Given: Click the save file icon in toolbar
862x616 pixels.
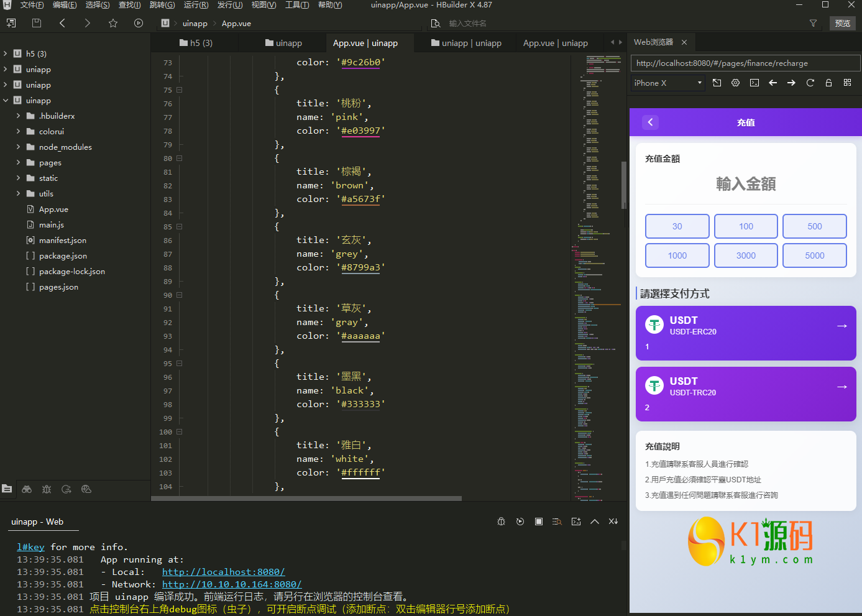Looking at the screenshot, I should [37, 23].
